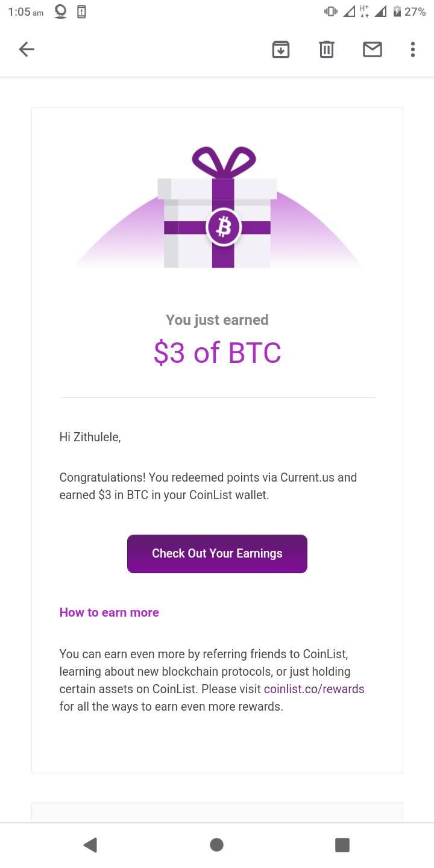The height and width of the screenshot is (868, 434).
Task: Delete the email using the trash icon
Action: pos(326,49)
